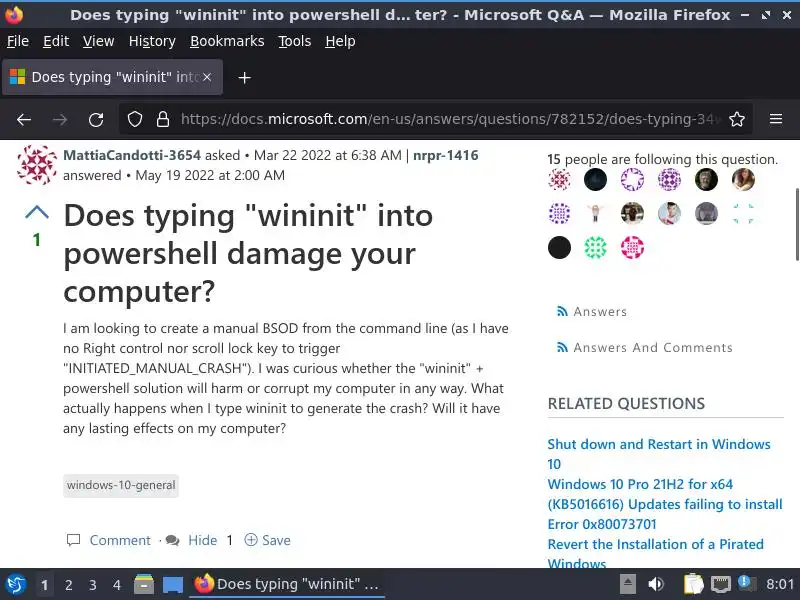Click the question title heading

point(248,254)
